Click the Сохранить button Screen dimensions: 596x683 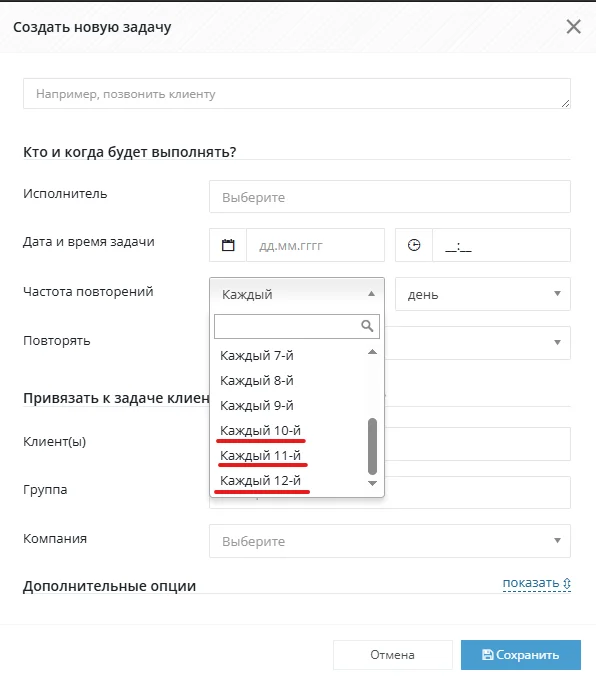[x=521, y=655]
